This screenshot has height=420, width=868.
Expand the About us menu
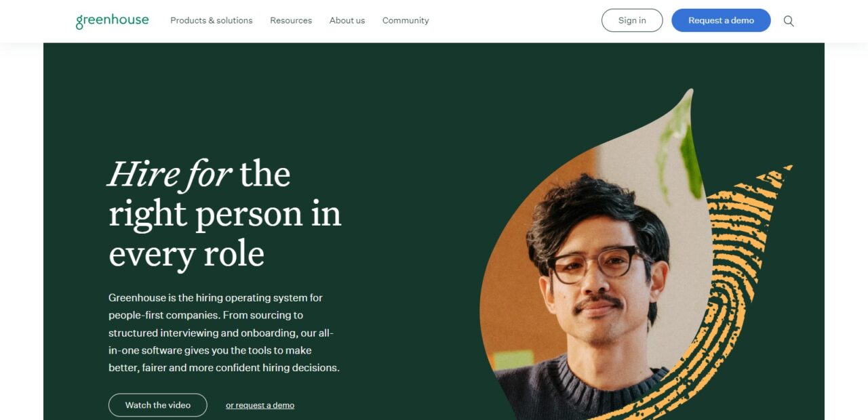coord(347,20)
